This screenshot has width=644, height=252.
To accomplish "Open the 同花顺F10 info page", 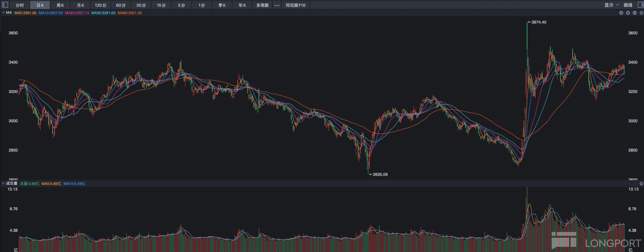I will coord(295,5).
